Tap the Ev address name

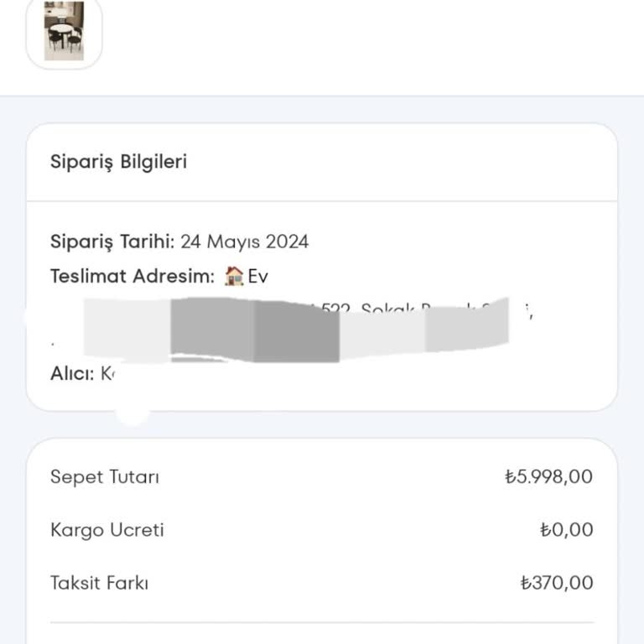pos(258,276)
